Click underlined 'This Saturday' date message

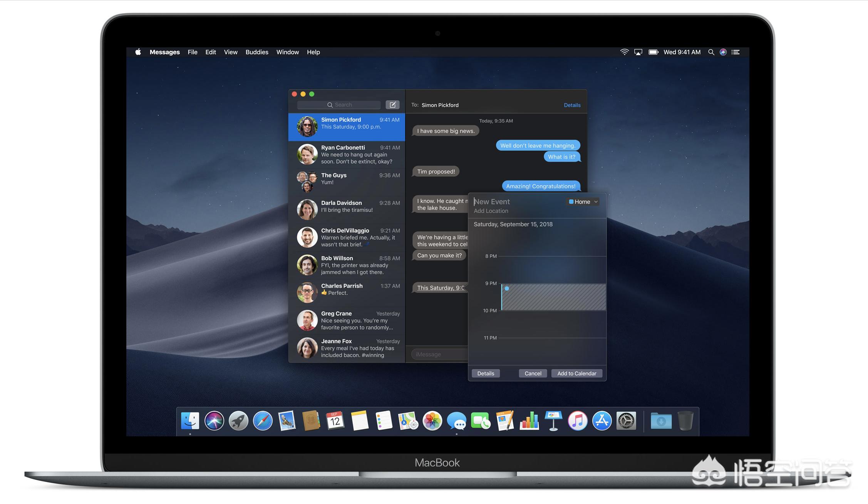click(x=441, y=288)
